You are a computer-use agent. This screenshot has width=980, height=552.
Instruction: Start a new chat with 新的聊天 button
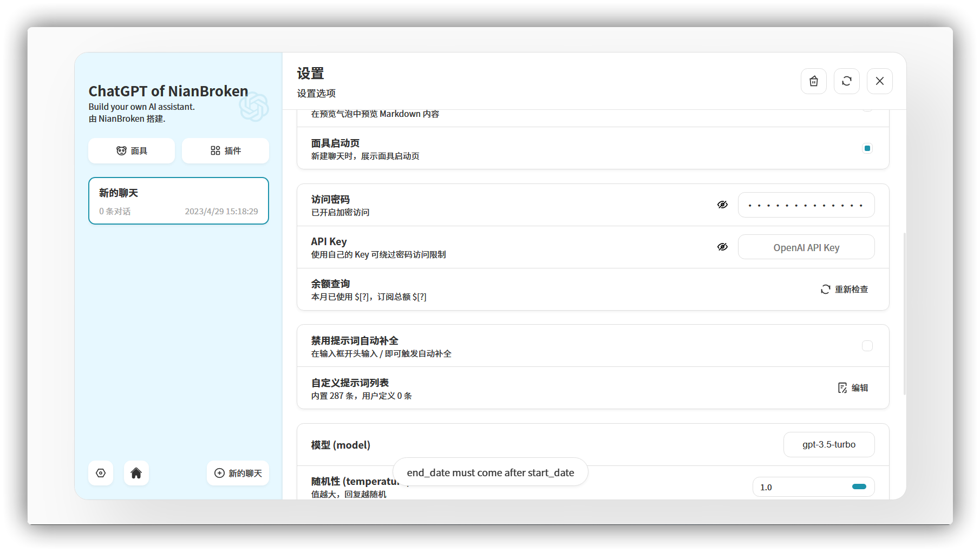[238, 473]
